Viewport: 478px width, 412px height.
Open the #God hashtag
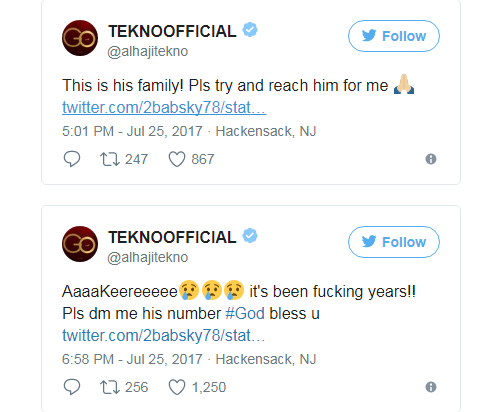pyautogui.click(x=245, y=313)
